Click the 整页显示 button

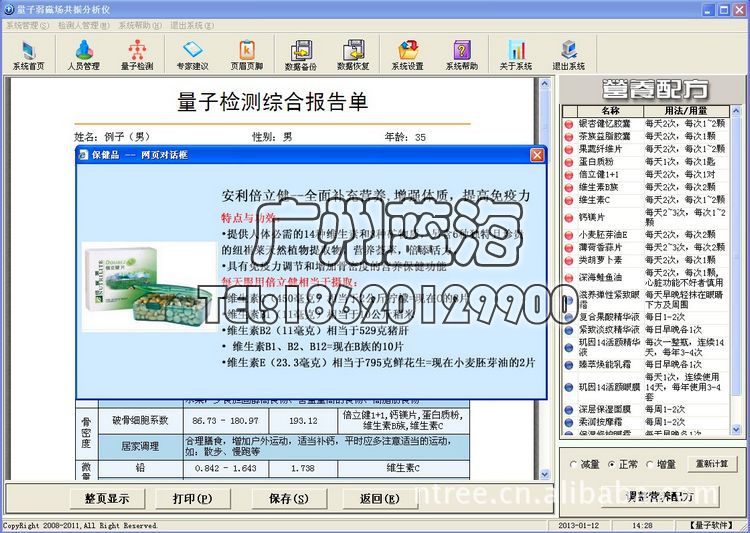coord(107,499)
